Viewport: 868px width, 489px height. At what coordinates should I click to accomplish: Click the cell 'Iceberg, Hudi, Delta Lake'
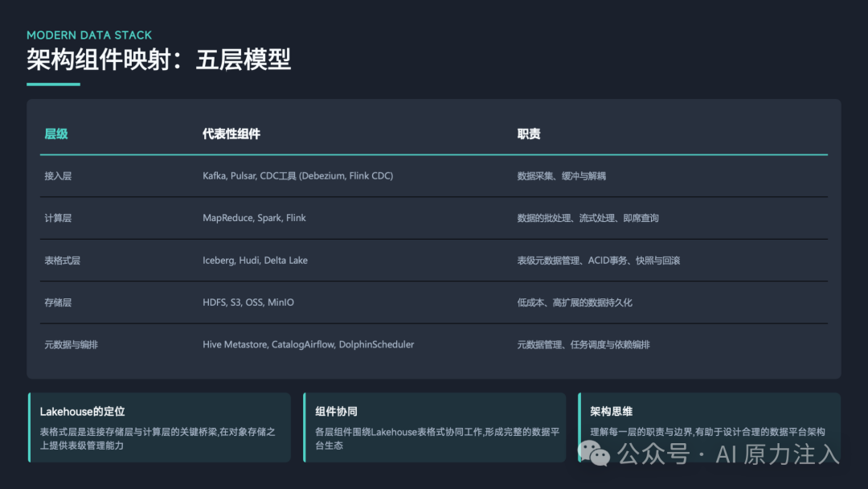[x=255, y=261]
